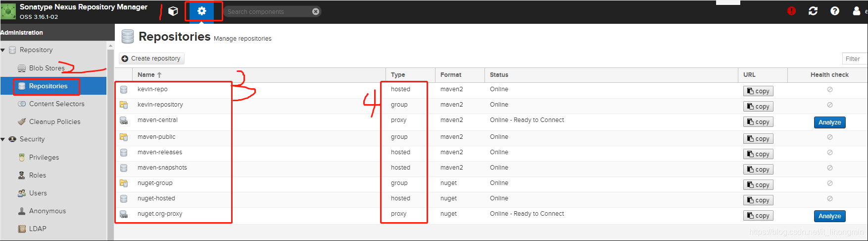Click the group folder icon for maven-public
The image size is (868, 241).
point(124,137)
